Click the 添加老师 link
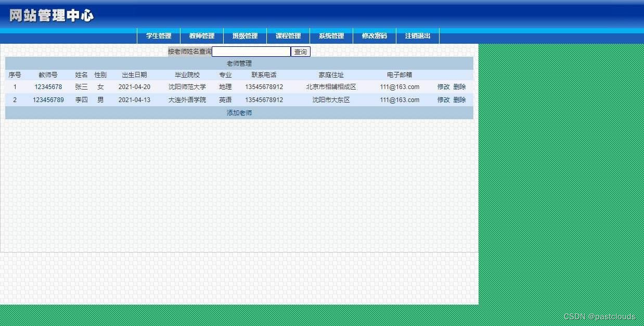Image resolution: width=644 pixels, height=326 pixels. click(239, 113)
